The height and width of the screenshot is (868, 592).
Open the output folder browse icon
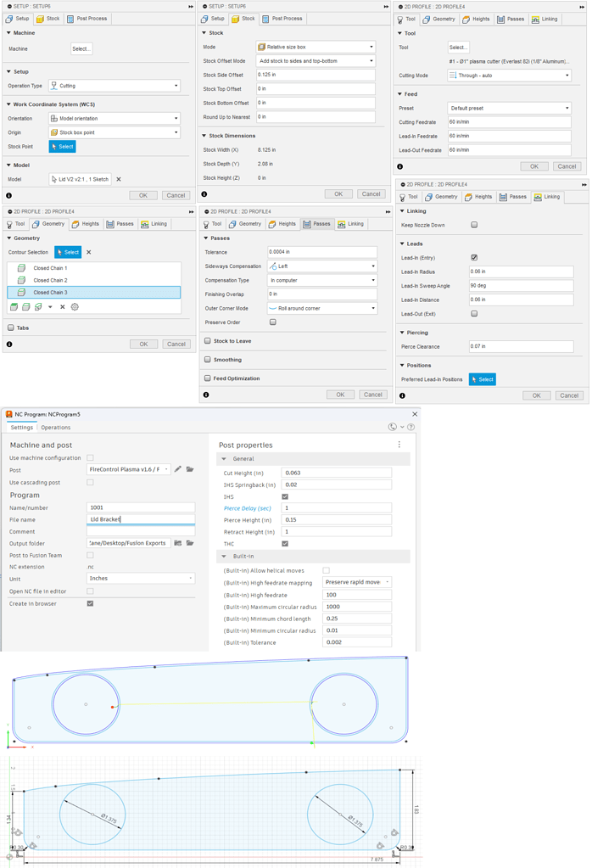178,543
